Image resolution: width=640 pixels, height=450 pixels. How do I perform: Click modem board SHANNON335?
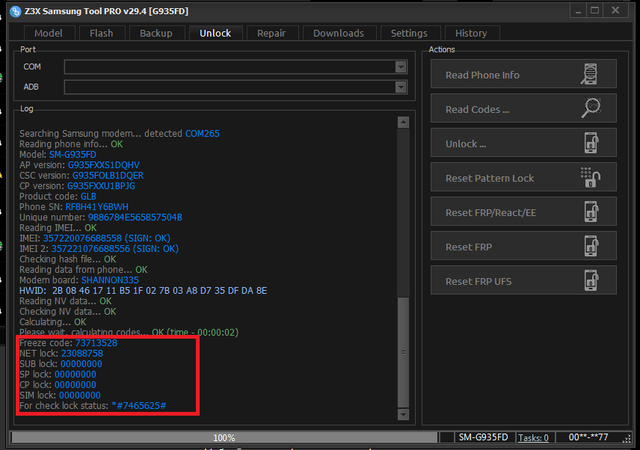[110, 280]
